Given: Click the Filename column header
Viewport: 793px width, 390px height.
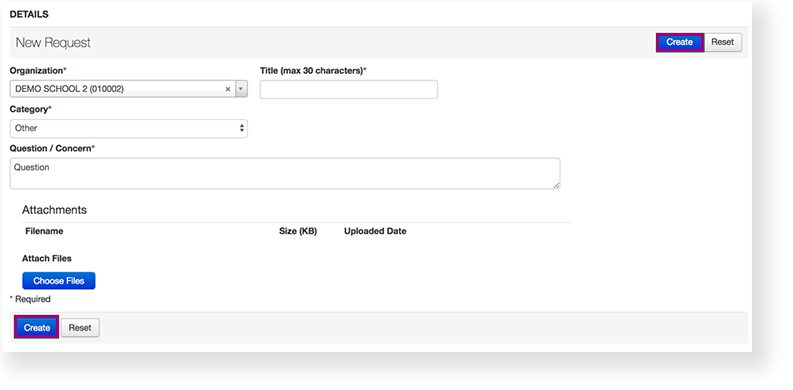Looking at the screenshot, I should 44,231.
